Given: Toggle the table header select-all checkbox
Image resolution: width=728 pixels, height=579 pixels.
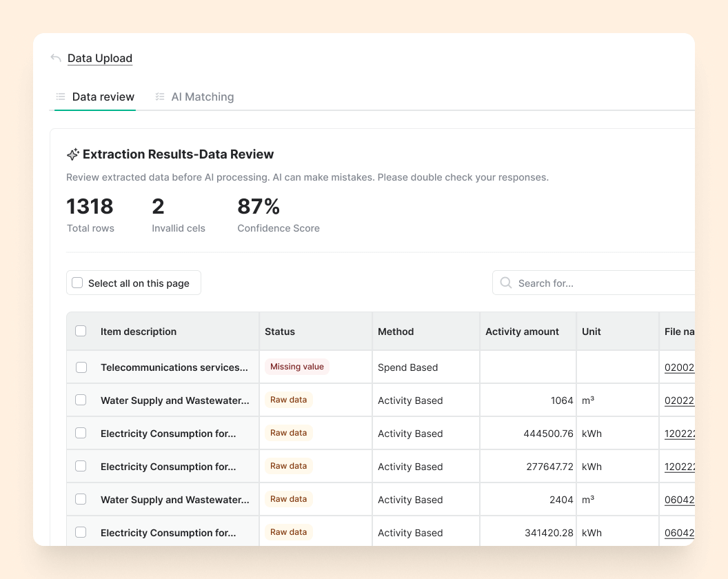Looking at the screenshot, I should tap(81, 332).
